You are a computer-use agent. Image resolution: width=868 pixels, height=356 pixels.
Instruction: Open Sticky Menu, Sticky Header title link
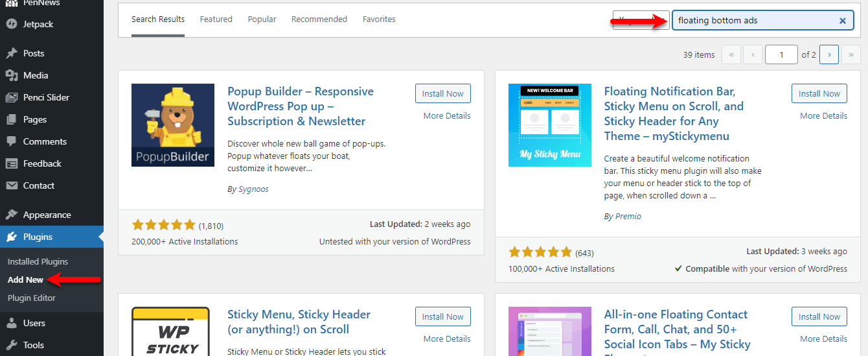tap(299, 322)
